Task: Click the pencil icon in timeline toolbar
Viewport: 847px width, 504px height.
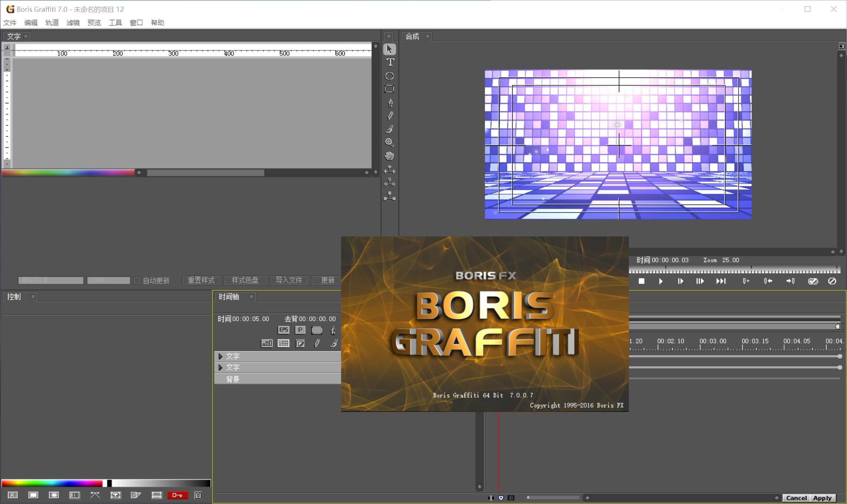Action: (317, 343)
